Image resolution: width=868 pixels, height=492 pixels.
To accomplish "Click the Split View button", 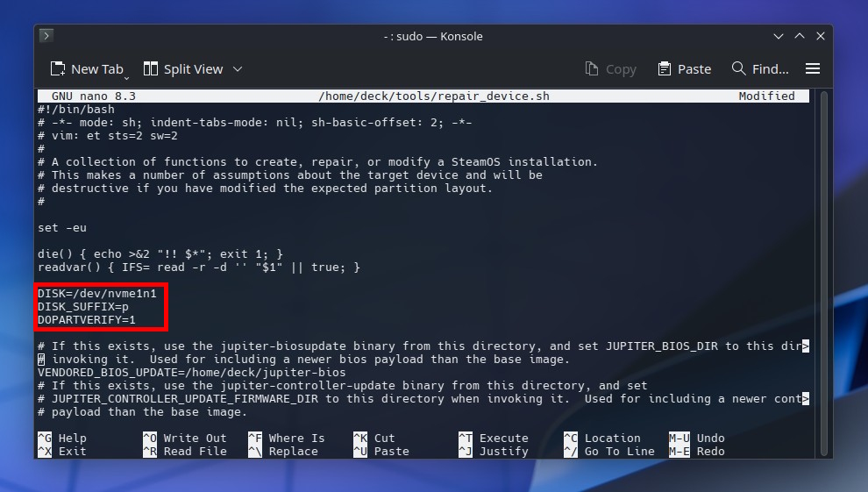I will pyautogui.click(x=183, y=69).
